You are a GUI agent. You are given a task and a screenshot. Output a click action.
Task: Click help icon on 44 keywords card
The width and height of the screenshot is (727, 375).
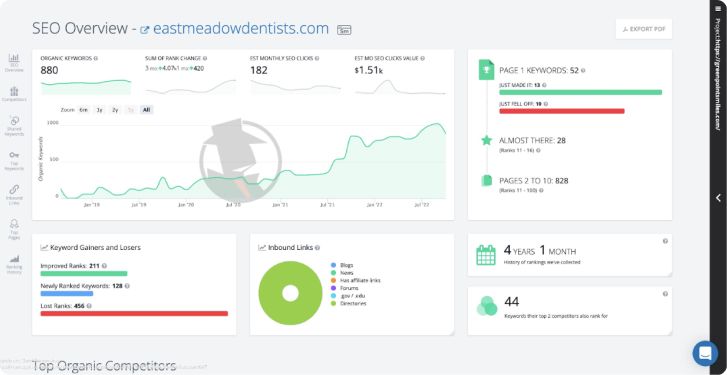665,294
